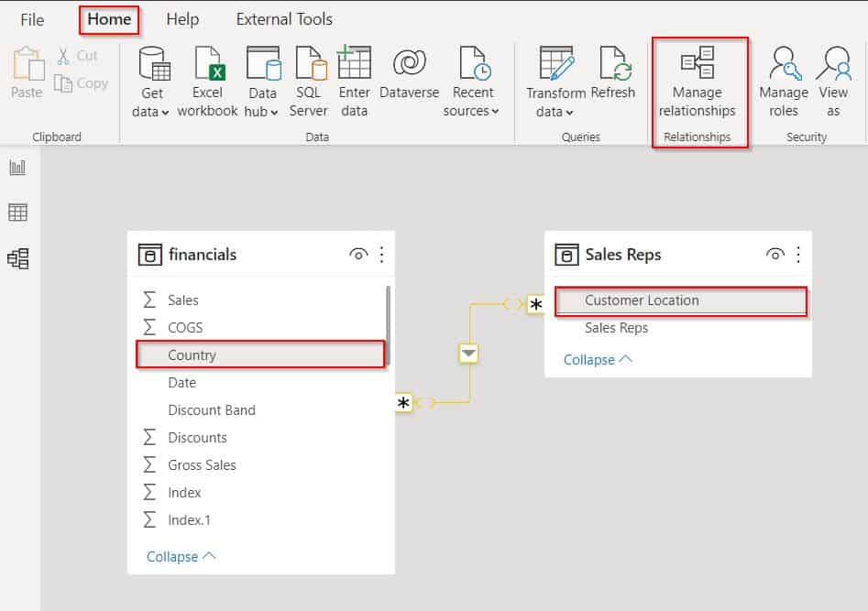Click the sigma icon beside Discounts
The height and width of the screenshot is (611, 868).
[x=149, y=437]
